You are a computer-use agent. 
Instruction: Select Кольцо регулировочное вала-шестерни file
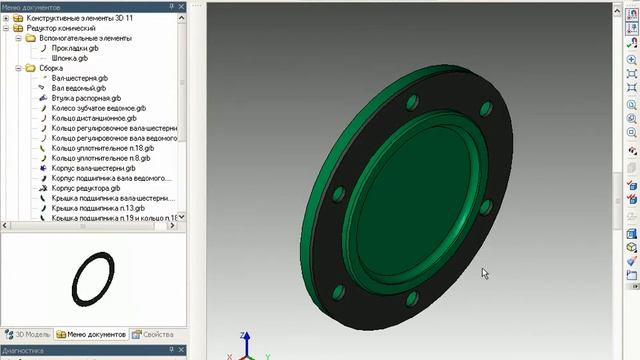[x=114, y=128]
